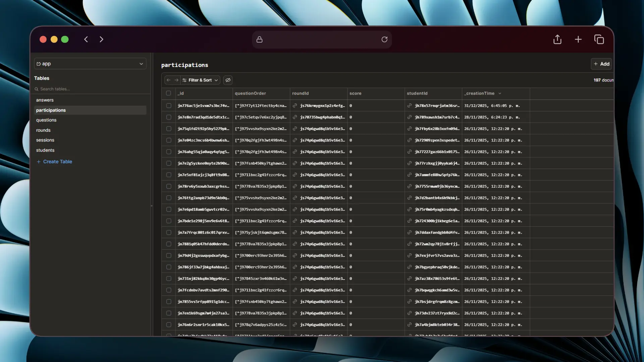Check the select-all checkbox in the header
644x362 pixels.
(x=169, y=93)
